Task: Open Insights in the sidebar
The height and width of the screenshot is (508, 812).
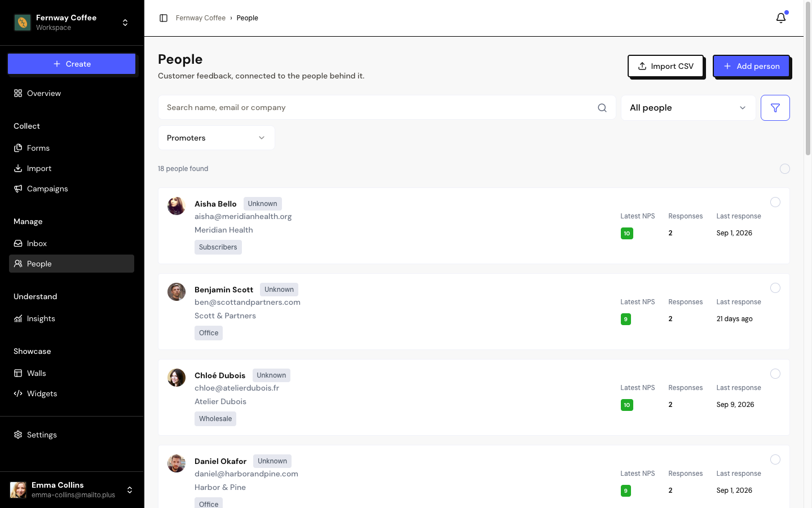Action: point(72,318)
